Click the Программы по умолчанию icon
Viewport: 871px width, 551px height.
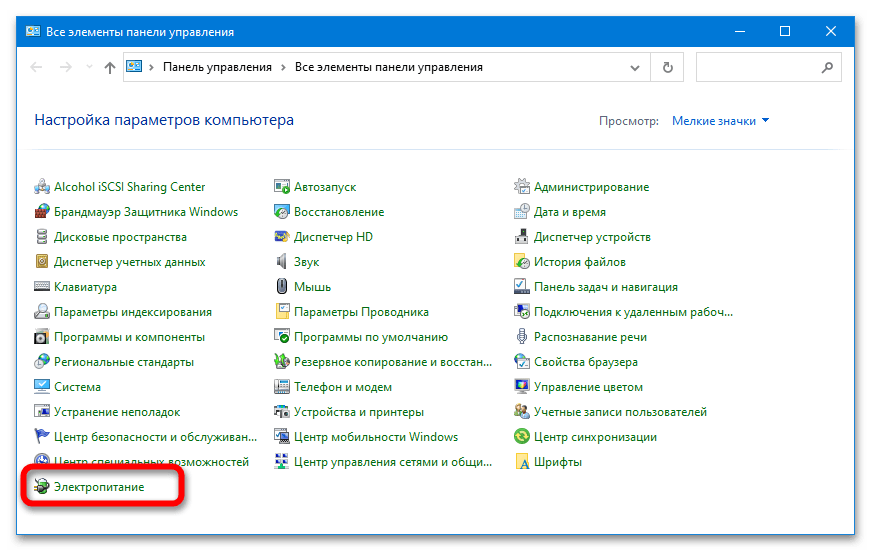tap(282, 337)
